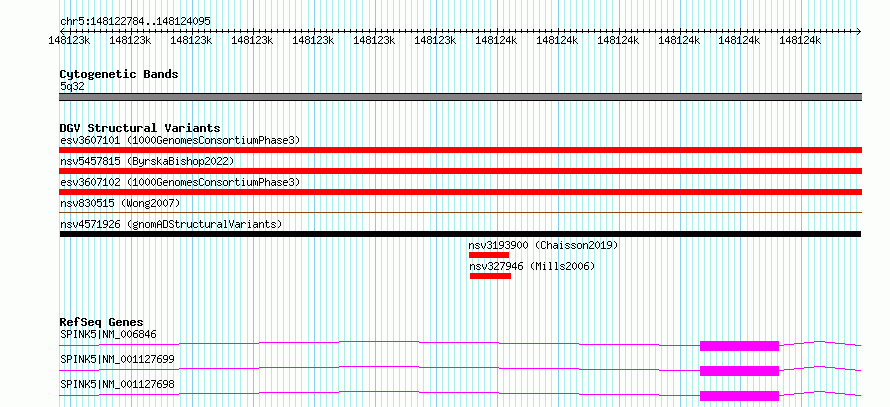Select the short red bar under nsv327946
The width and height of the screenshot is (890, 407).
[x=490, y=276]
